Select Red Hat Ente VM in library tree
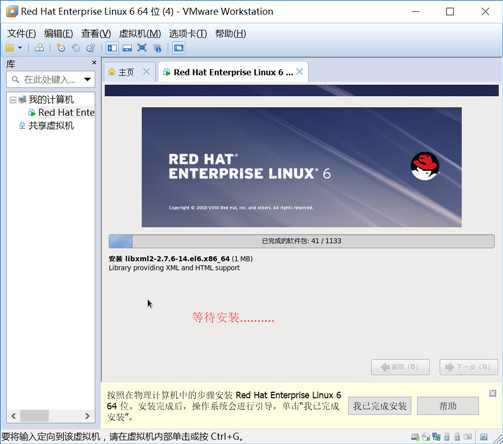The height and width of the screenshot is (444, 503). pos(66,113)
